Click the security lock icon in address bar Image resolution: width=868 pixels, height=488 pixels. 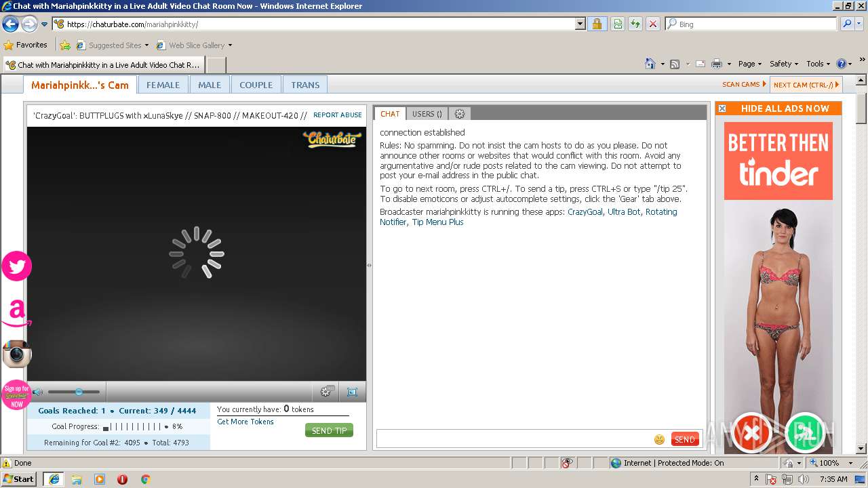(x=597, y=24)
